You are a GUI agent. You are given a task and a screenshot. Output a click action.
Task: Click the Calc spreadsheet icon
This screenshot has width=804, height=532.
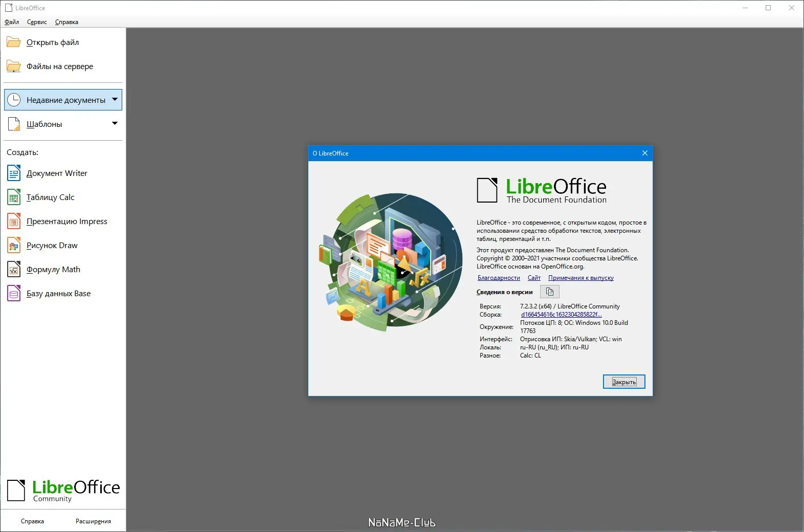(x=14, y=197)
